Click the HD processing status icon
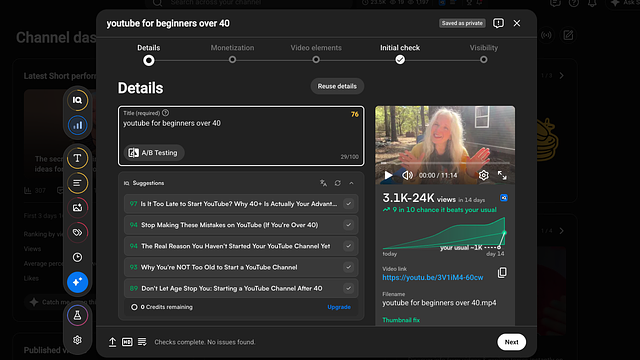 click(x=127, y=342)
